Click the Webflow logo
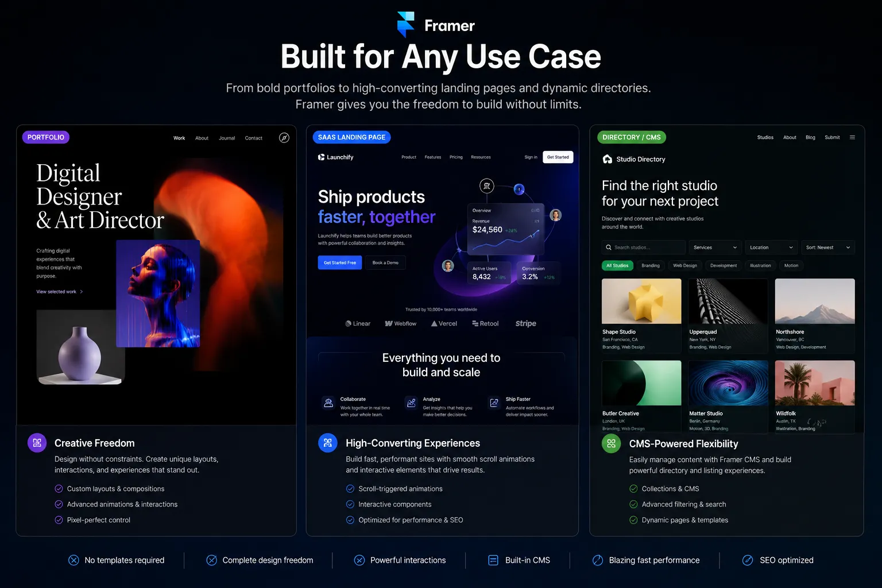Viewport: 882px width, 588px height. [x=401, y=323]
